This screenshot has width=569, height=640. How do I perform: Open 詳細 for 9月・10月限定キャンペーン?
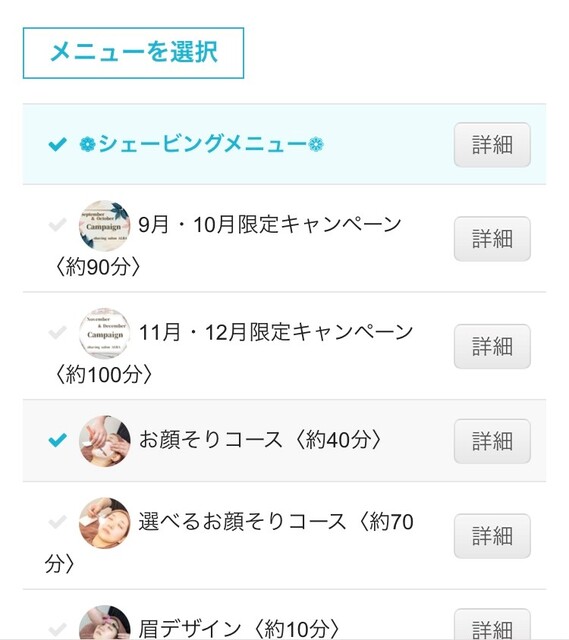(x=492, y=239)
